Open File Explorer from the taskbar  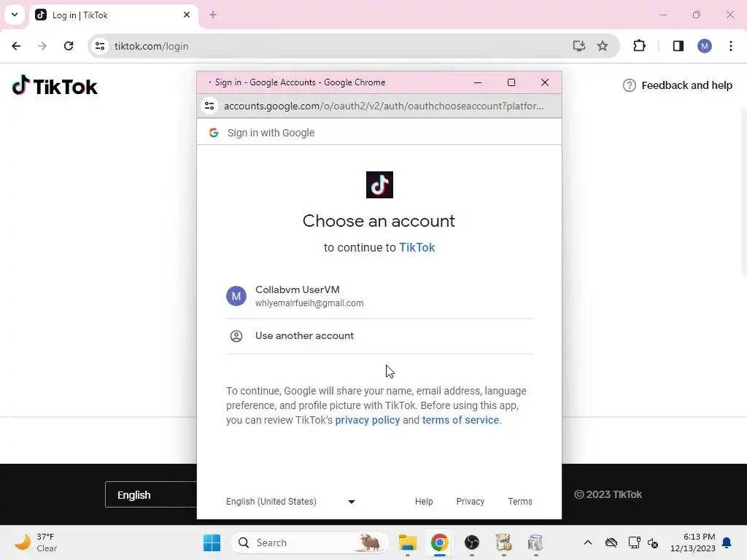(407, 542)
